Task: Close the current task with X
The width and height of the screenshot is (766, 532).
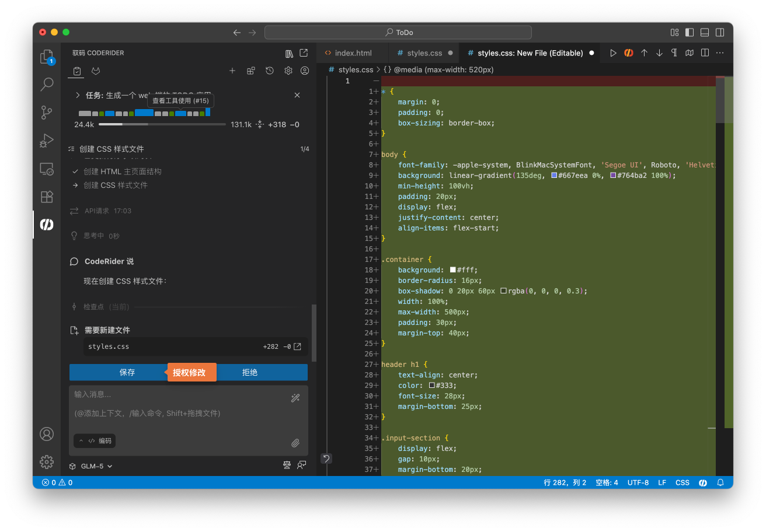Action: (297, 95)
